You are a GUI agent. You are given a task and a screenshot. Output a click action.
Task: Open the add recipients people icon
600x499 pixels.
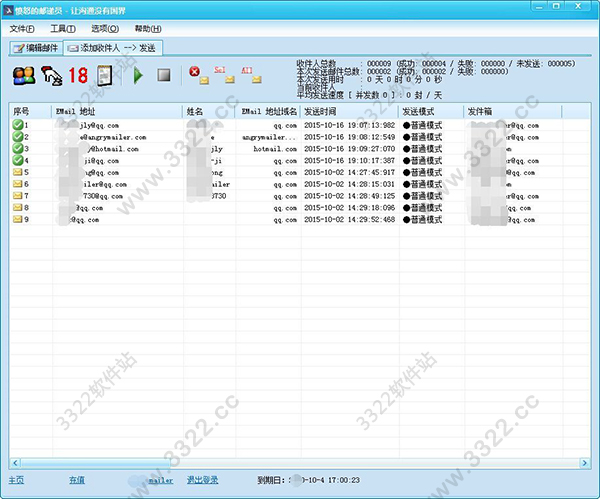point(24,75)
